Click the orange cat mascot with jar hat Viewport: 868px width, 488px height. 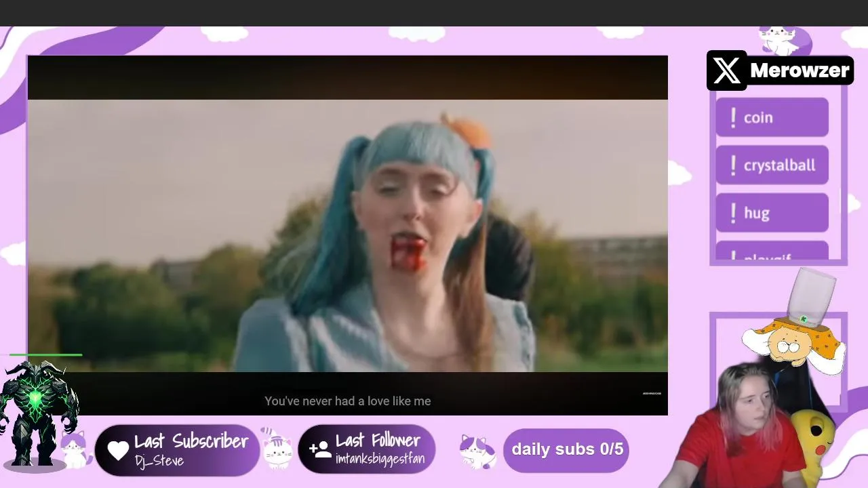click(x=794, y=322)
